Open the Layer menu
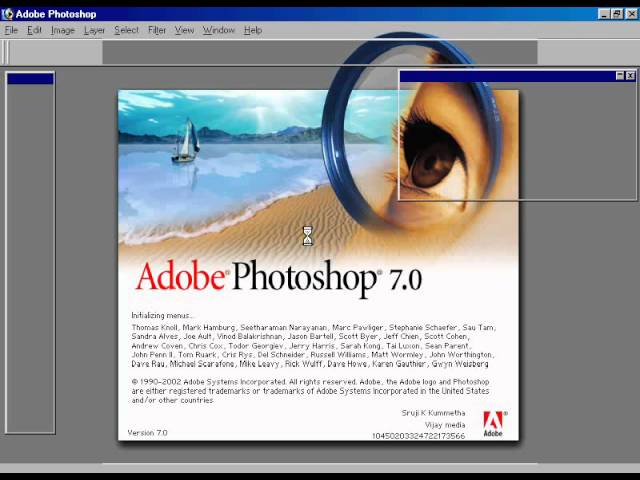 pyautogui.click(x=94, y=30)
